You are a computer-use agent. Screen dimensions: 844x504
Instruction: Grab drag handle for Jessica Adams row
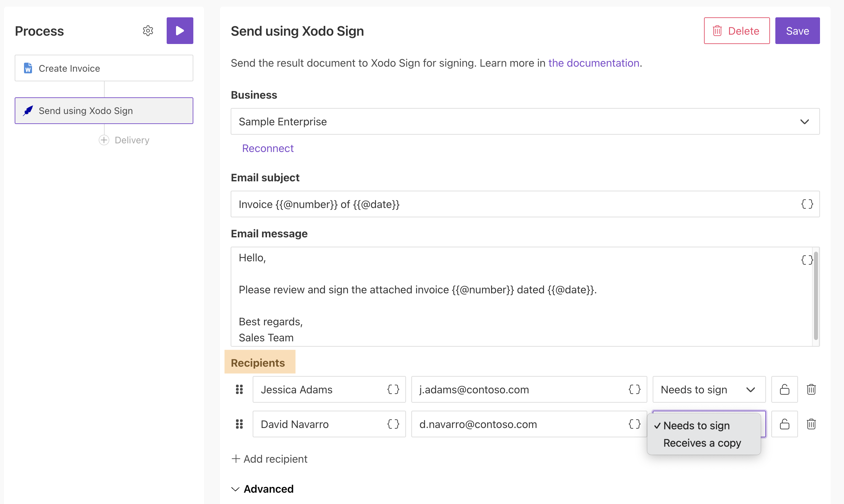coord(239,390)
